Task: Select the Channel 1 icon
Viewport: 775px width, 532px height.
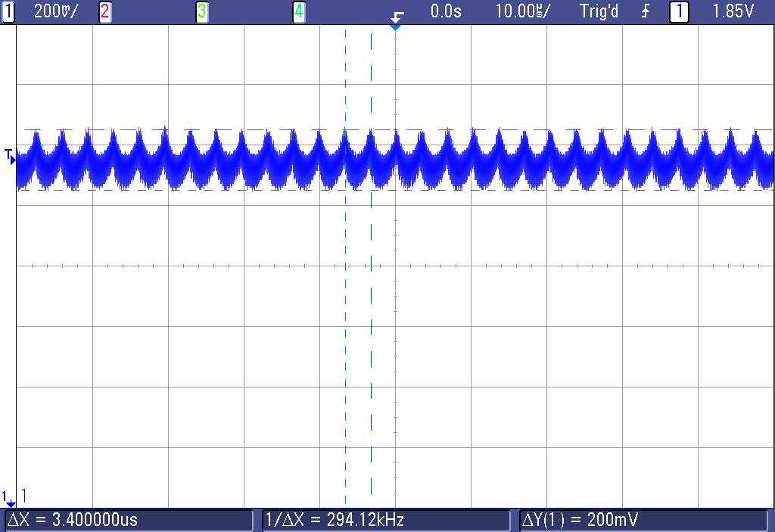Action: coord(9,11)
